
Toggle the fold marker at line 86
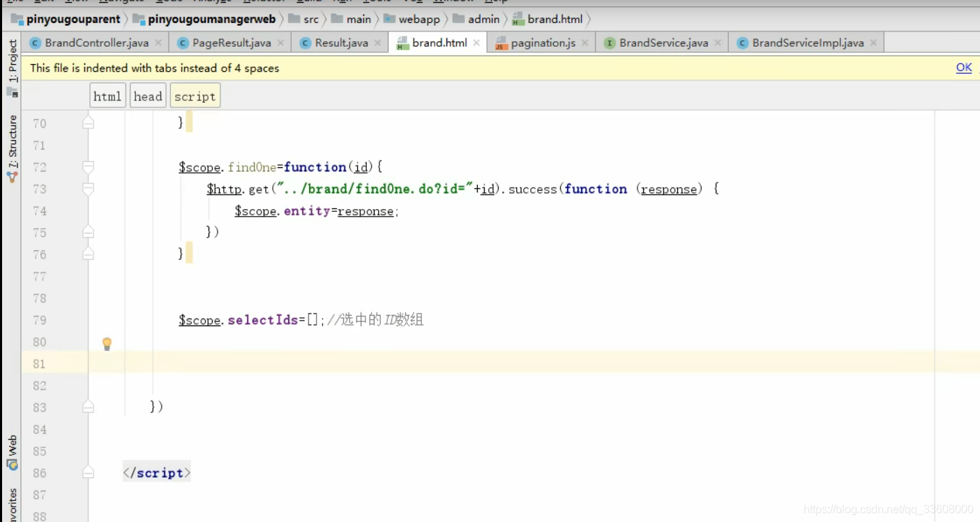pos(88,473)
